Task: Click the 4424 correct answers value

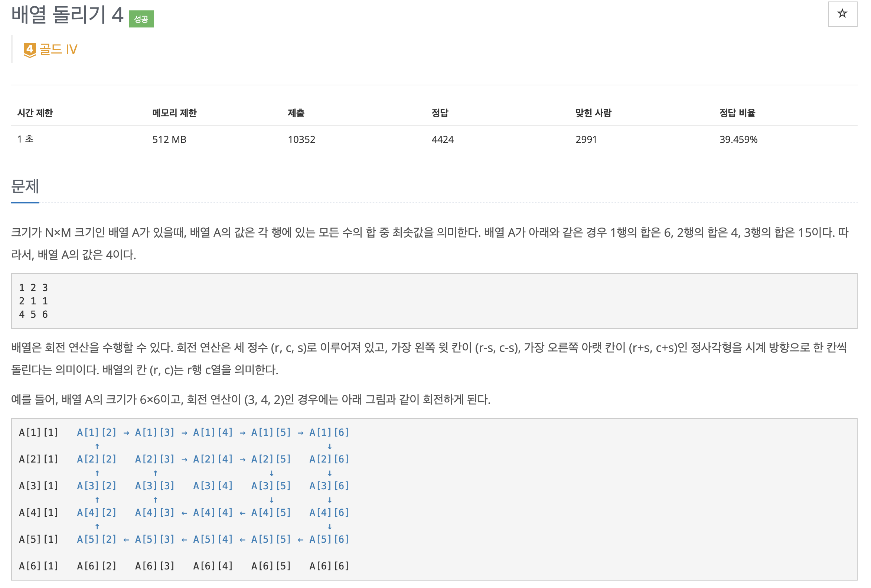Action: [442, 140]
